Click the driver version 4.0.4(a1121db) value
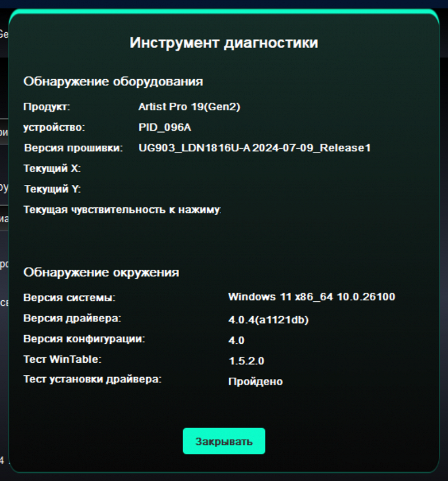The width and height of the screenshot is (448, 481). (x=268, y=320)
